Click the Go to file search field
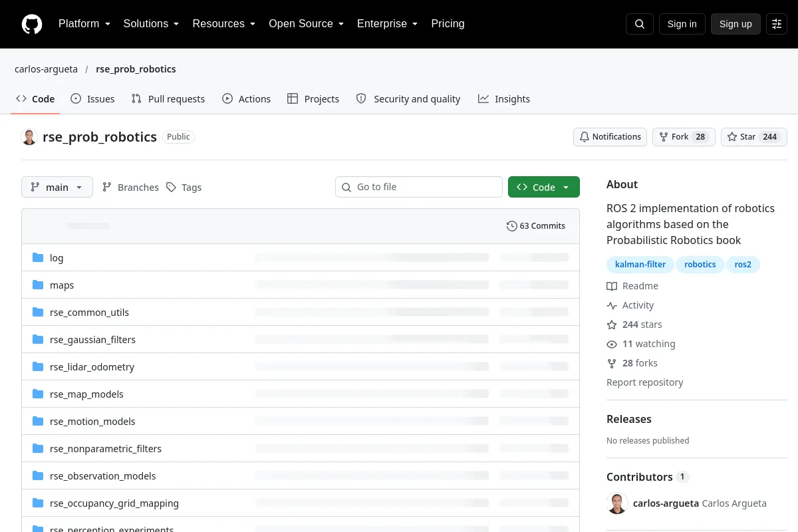This screenshot has width=798, height=532. pos(419,188)
